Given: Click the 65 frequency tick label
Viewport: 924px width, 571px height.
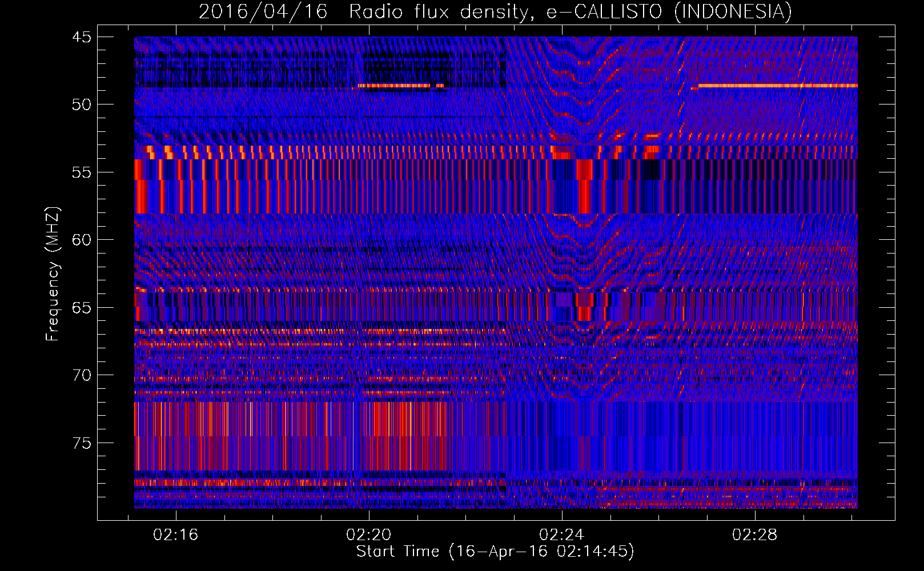Looking at the screenshot, I should (82, 308).
